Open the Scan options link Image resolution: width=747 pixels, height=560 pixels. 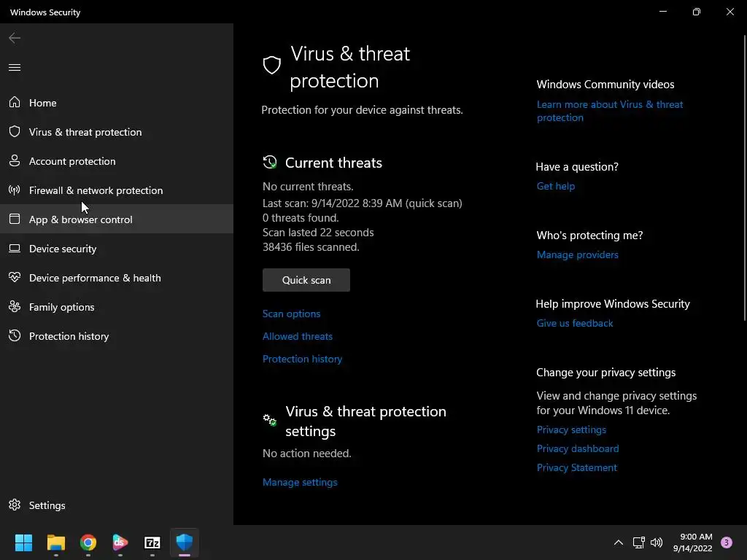click(x=291, y=314)
